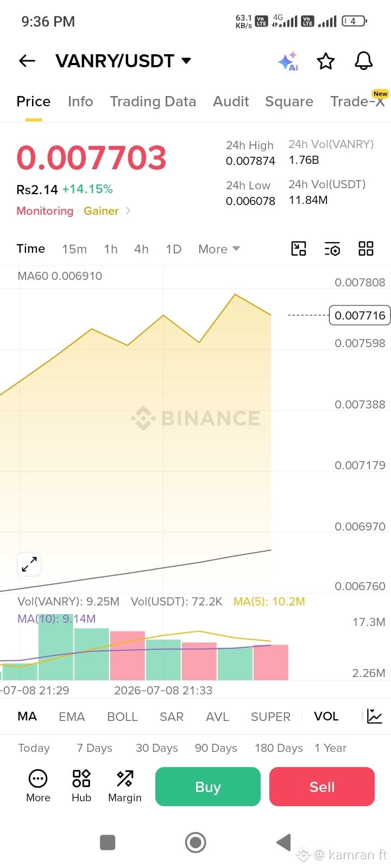Tap the red Sell button

coord(322,787)
